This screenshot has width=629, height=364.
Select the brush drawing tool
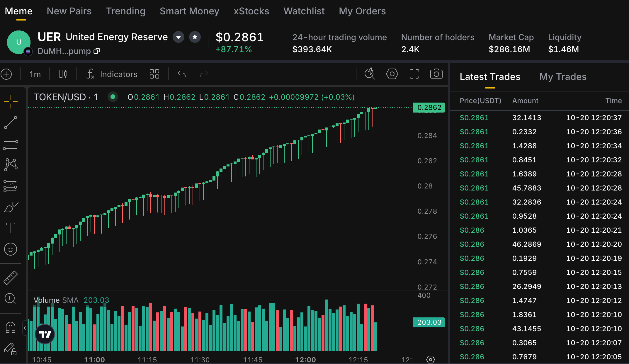tap(11, 207)
